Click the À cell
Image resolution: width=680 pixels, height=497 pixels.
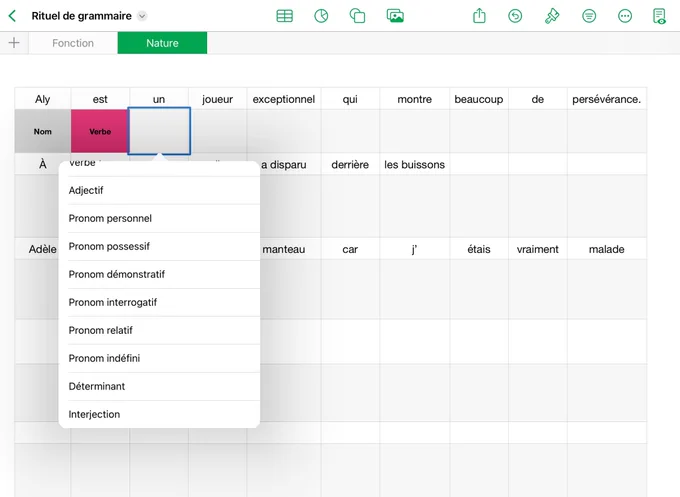click(42, 164)
